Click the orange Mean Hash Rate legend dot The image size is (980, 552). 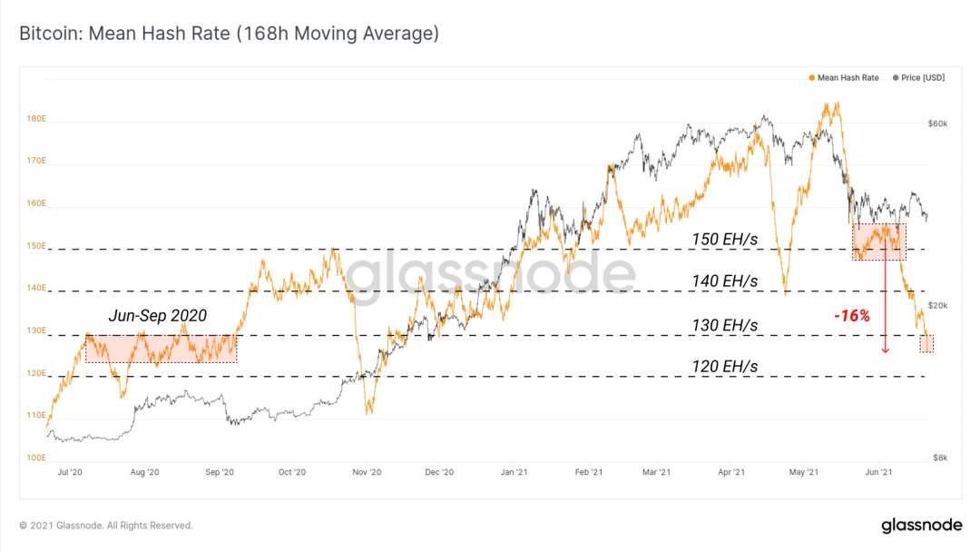coord(812,77)
